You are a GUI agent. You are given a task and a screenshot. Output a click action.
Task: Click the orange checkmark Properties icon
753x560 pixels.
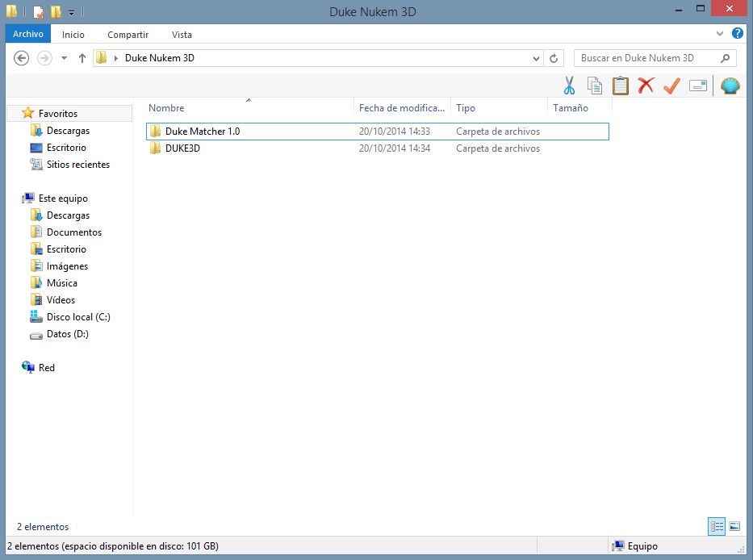(x=671, y=86)
